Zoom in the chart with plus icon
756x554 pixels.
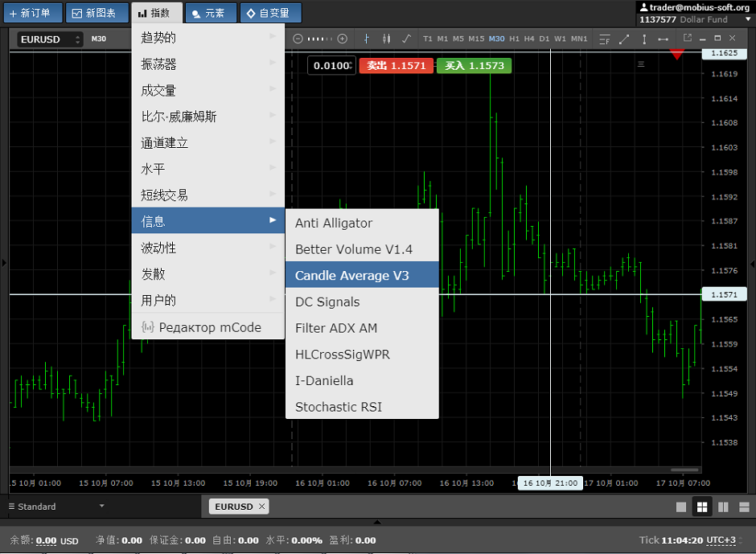click(x=343, y=39)
